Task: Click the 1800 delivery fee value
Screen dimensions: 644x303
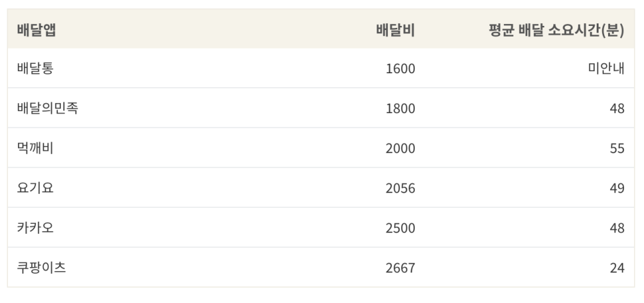Action: (x=401, y=109)
